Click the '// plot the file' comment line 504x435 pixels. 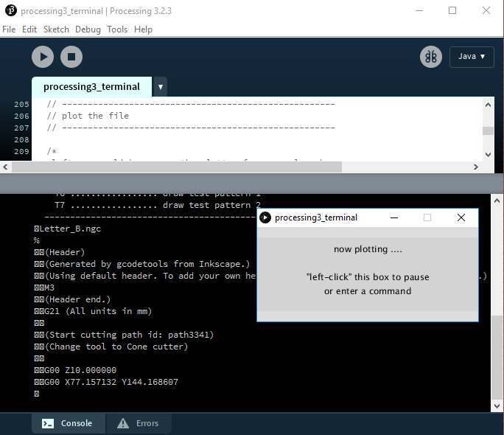coord(88,116)
